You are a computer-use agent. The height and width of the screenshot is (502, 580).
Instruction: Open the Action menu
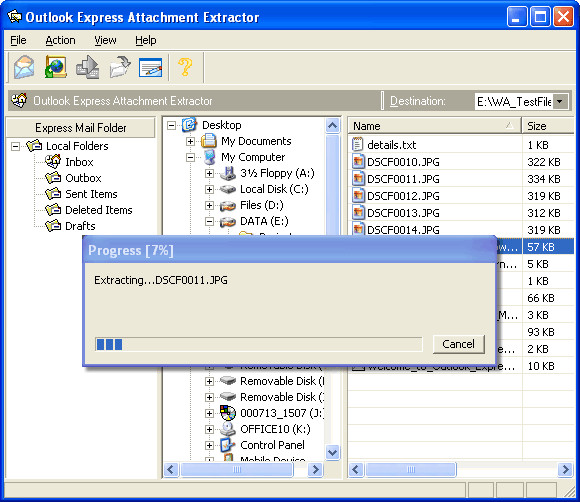click(x=60, y=40)
